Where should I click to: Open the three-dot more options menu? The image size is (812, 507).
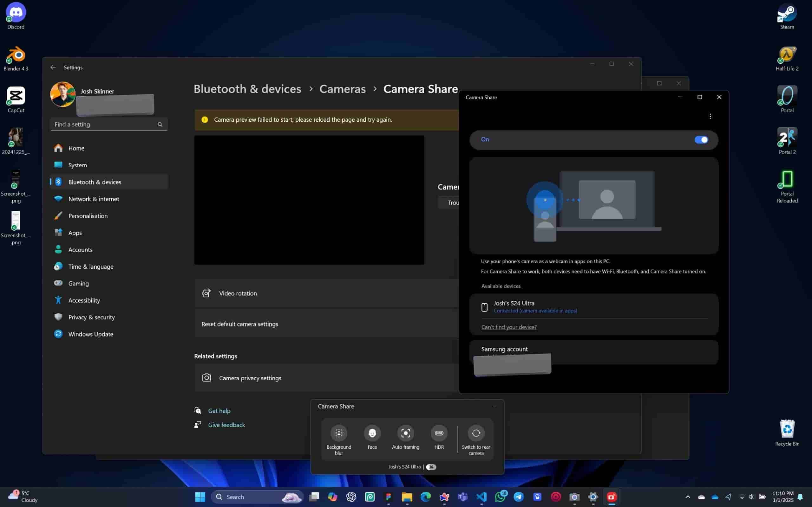click(710, 116)
